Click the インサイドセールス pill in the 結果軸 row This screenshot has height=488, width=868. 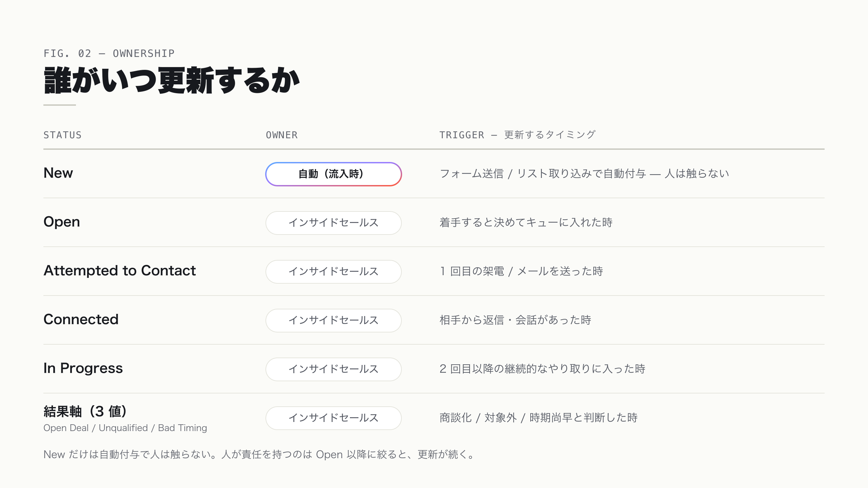(x=334, y=418)
